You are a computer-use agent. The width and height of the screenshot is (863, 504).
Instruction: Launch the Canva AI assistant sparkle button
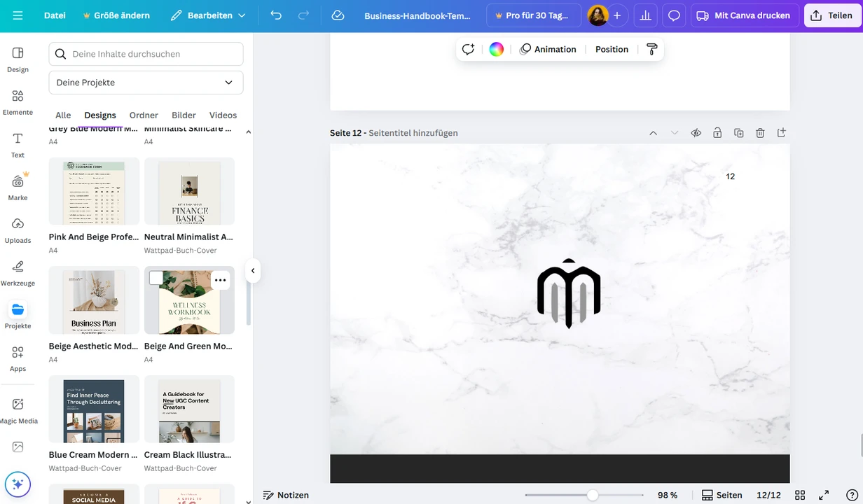(18, 484)
